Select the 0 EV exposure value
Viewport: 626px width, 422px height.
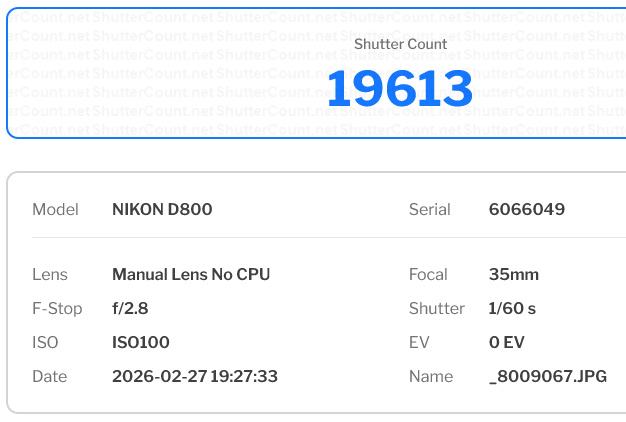[507, 343]
